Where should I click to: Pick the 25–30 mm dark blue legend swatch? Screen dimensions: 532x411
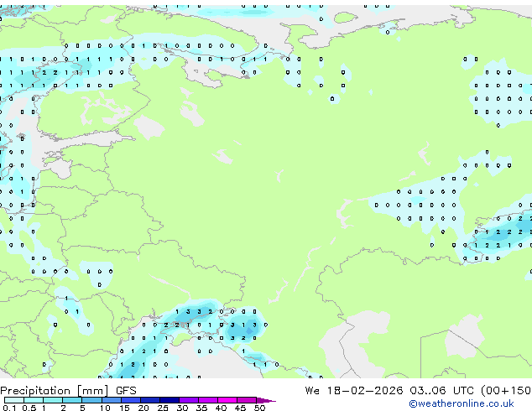pyautogui.click(x=170, y=400)
